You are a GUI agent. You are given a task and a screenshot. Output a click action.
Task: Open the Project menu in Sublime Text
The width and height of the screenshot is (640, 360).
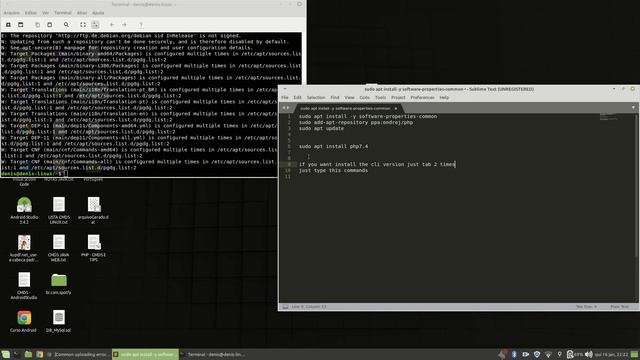(398, 98)
